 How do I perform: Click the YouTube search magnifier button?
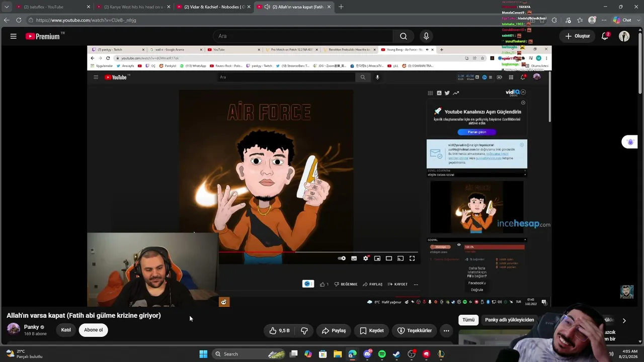point(404,36)
